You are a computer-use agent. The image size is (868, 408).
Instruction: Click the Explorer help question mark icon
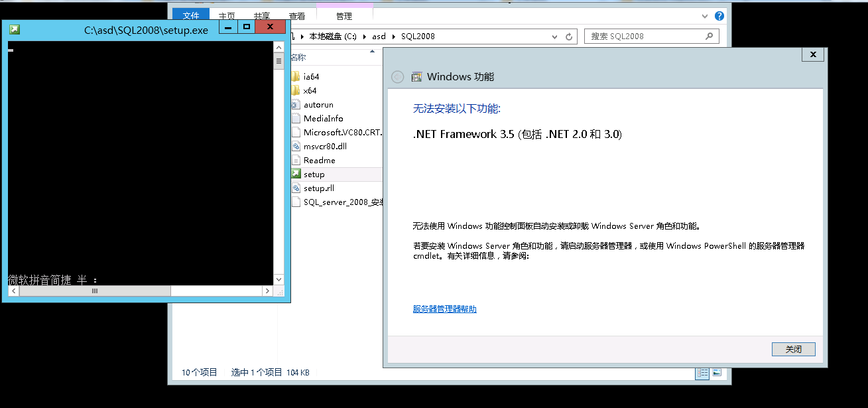click(x=719, y=16)
